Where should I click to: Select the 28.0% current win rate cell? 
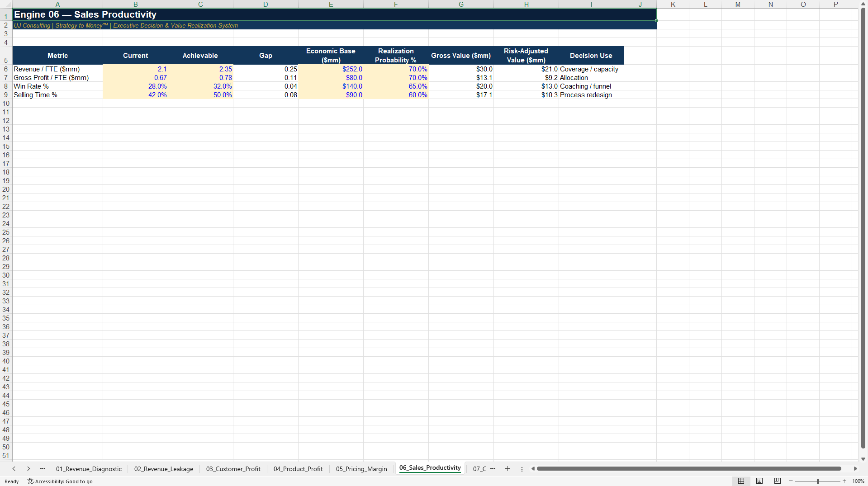tap(135, 86)
